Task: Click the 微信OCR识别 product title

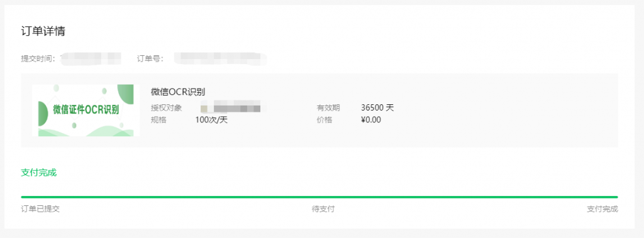Action: pyautogui.click(x=178, y=92)
